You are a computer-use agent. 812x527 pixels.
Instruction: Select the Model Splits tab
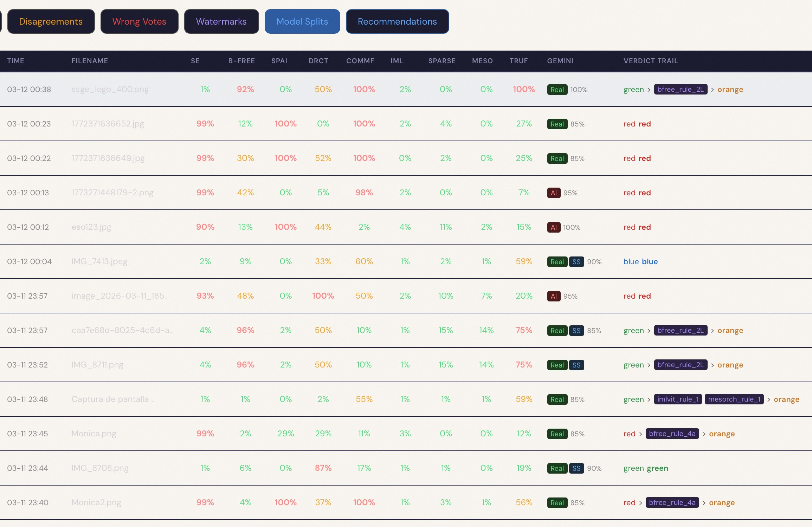pyautogui.click(x=302, y=21)
